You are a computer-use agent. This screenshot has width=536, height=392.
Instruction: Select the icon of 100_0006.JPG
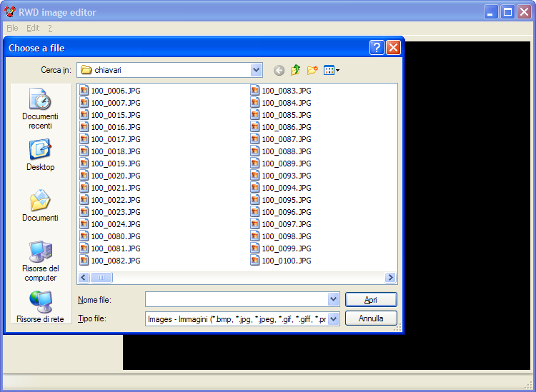point(84,91)
